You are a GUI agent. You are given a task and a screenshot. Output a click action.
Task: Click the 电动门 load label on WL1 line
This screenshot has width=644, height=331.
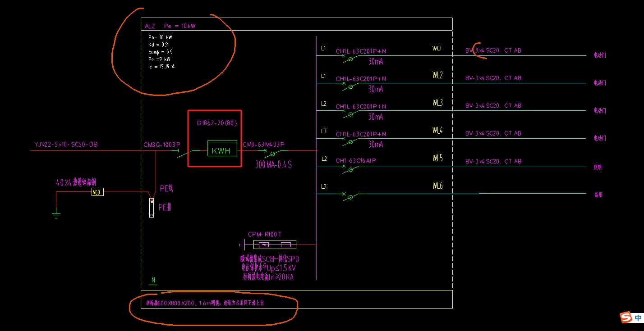point(600,55)
